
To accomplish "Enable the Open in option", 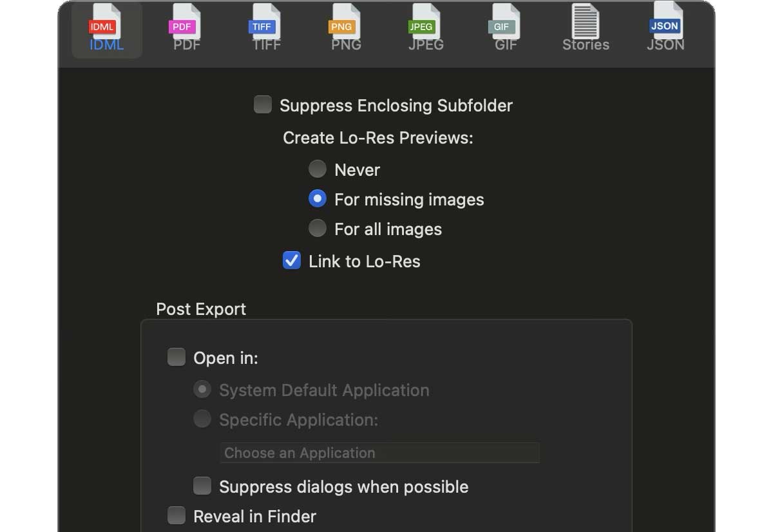I will point(176,356).
